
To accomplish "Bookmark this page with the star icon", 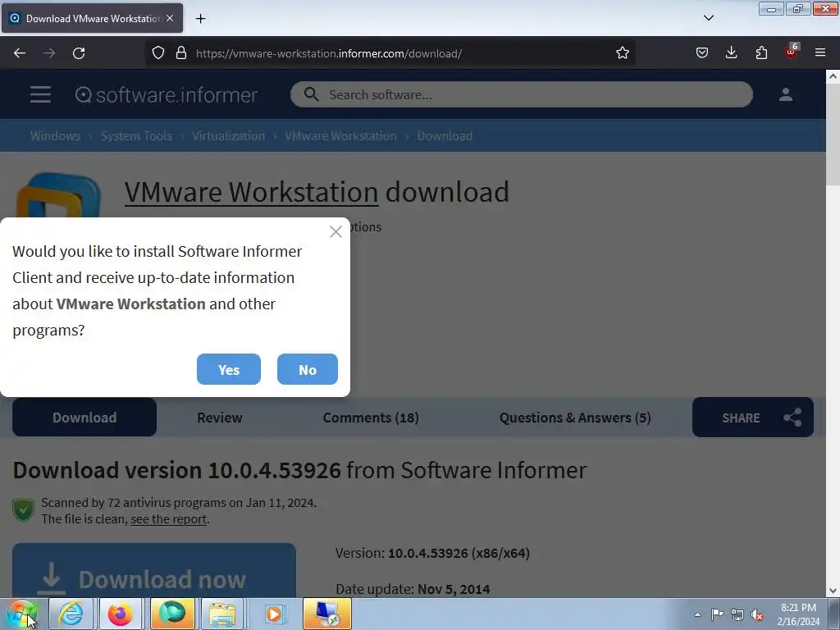I will 622,53.
